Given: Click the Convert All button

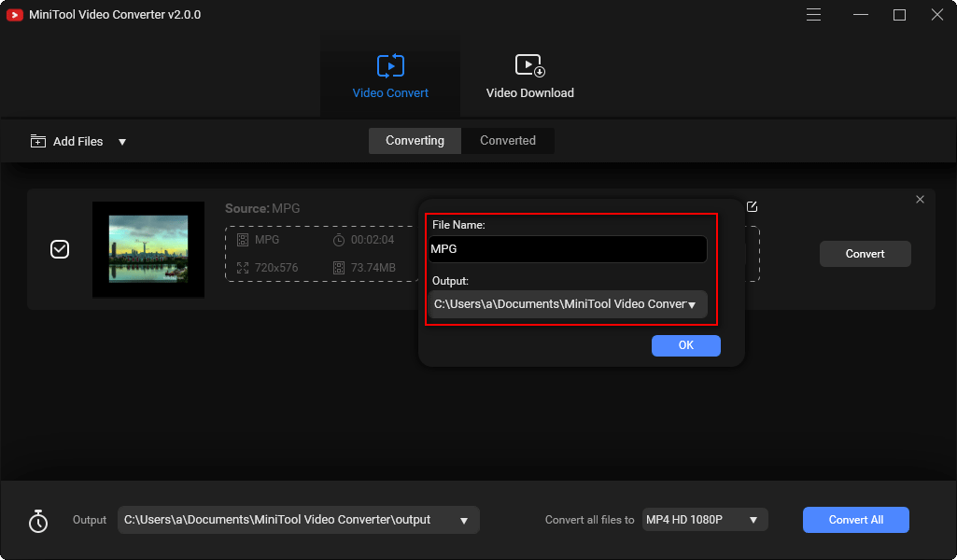Looking at the screenshot, I should pos(855,520).
